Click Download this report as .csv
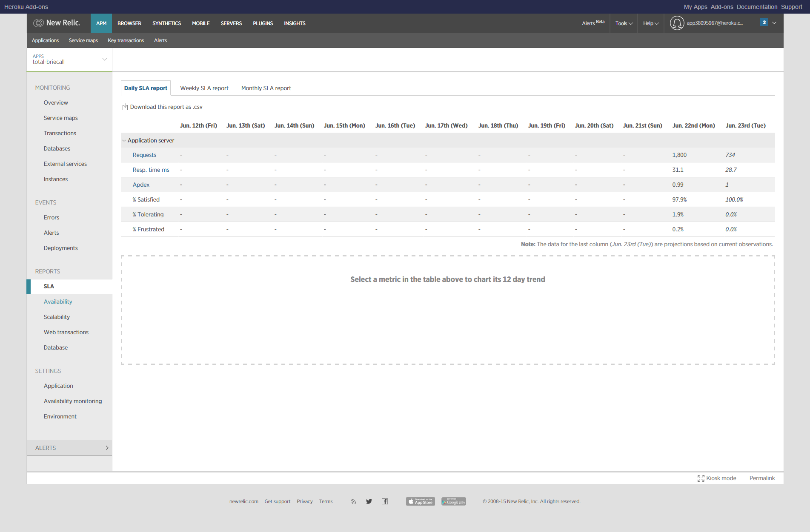The image size is (810, 532). point(166,107)
